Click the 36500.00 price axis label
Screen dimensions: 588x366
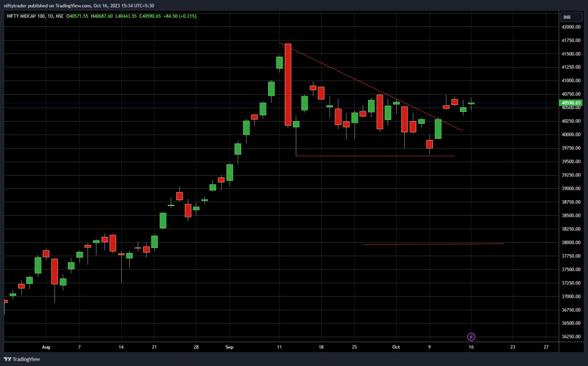click(571, 323)
